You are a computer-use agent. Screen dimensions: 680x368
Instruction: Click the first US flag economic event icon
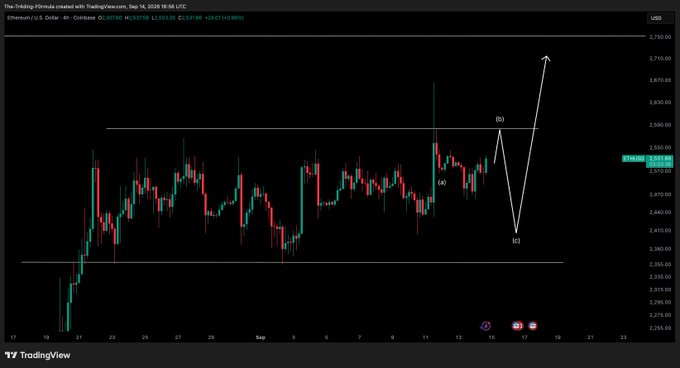coord(517,326)
